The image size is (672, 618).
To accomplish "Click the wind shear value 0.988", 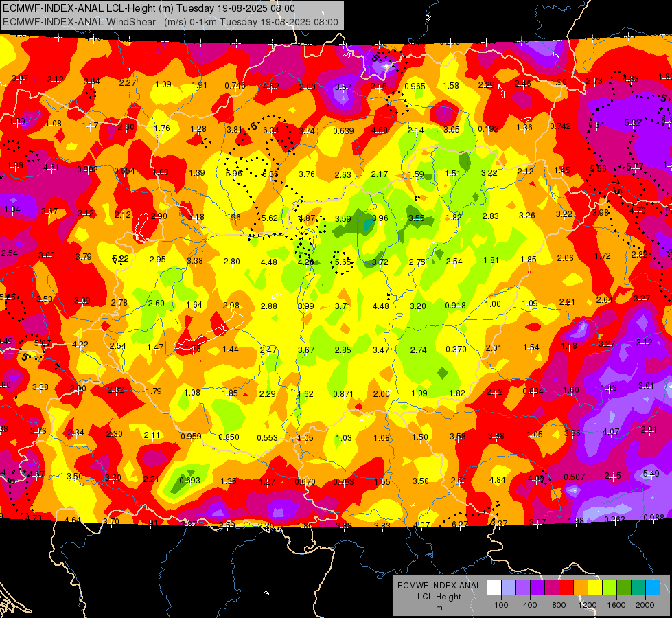I will [653, 517].
